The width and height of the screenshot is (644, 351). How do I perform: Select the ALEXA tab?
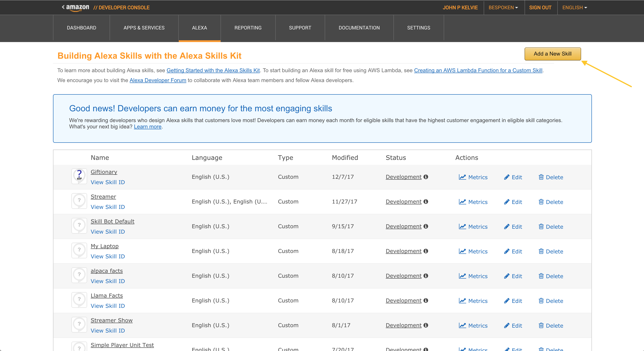[x=199, y=28]
